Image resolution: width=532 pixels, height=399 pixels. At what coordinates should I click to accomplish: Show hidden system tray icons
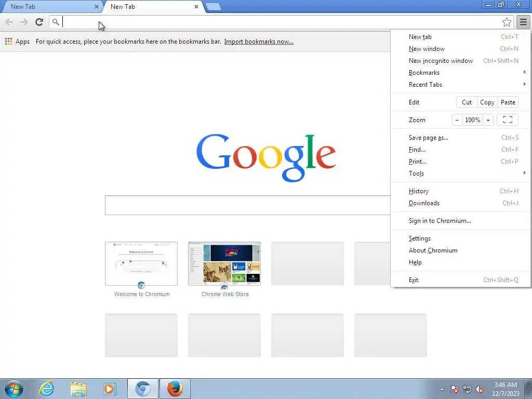tap(442, 389)
